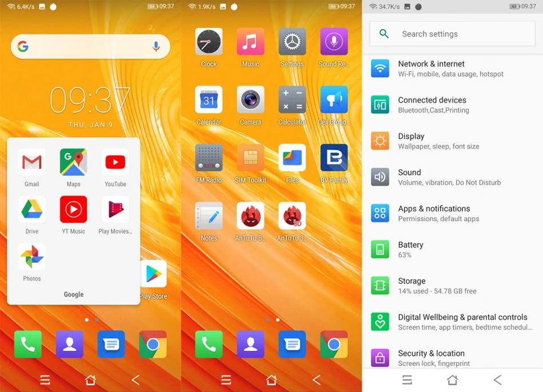Screen dimensions: 543x392
Task: Open Battery settings
Action: point(453,250)
